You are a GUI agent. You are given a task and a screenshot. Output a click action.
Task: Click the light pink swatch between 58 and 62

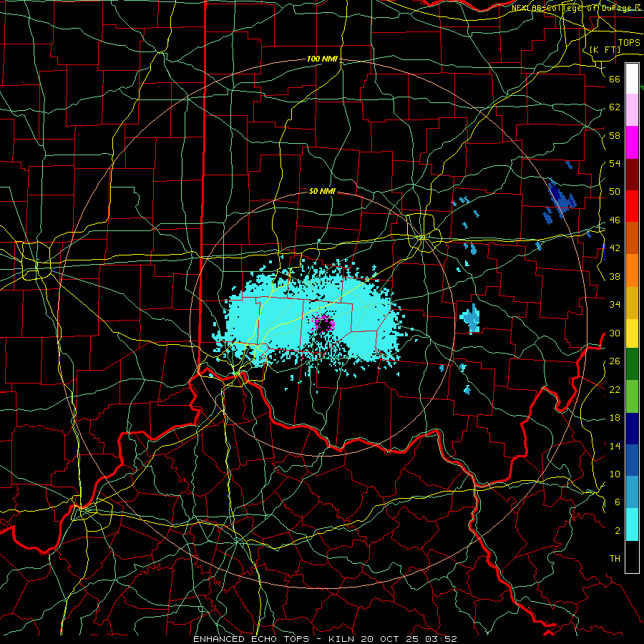[632, 110]
